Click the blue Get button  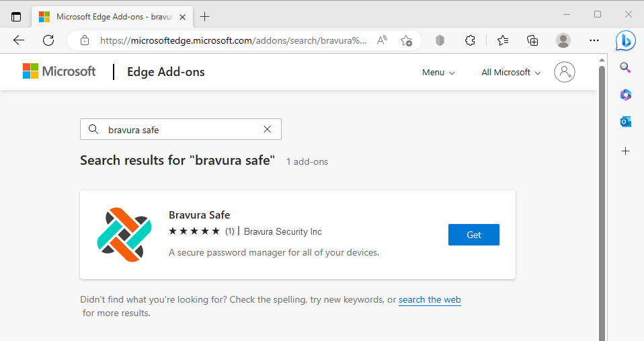pos(473,235)
